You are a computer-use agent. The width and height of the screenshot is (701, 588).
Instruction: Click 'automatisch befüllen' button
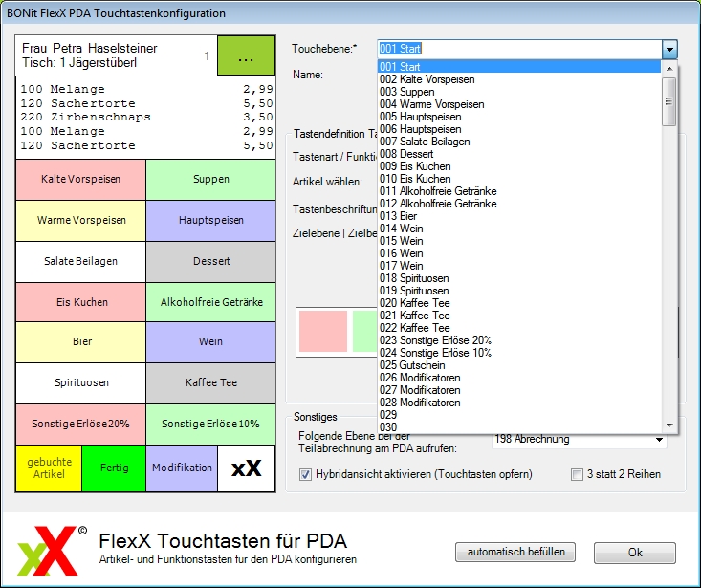click(x=515, y=553)
